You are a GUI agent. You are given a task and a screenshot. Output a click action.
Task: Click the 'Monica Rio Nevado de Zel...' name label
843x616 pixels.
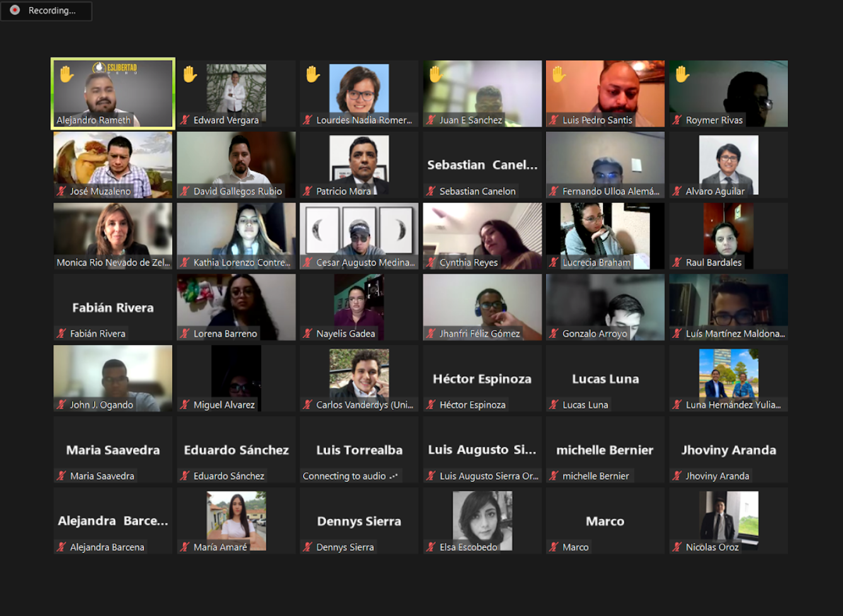[113, 262]
